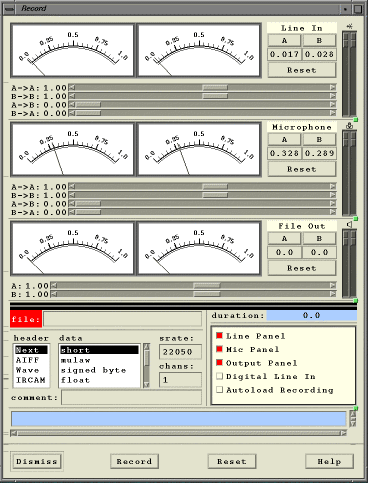
Task: Click the Line In B->A slider thumb
Action: (x=88, y=113)
